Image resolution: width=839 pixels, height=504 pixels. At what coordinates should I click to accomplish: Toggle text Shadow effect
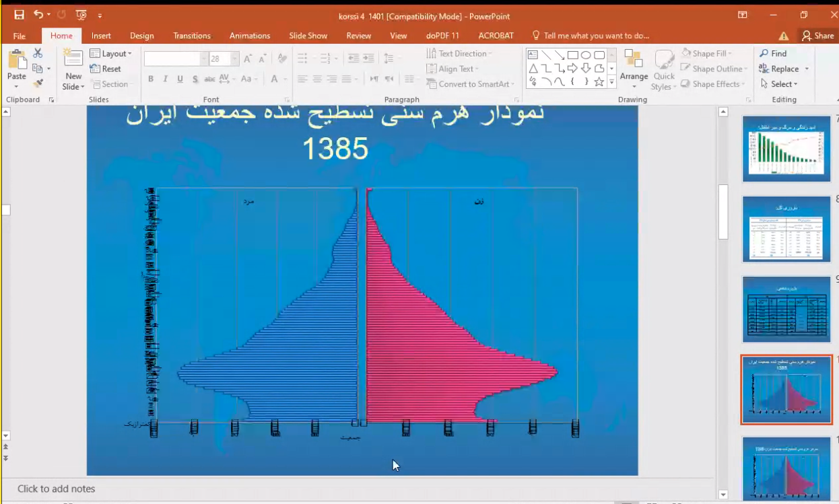(195, 79)
